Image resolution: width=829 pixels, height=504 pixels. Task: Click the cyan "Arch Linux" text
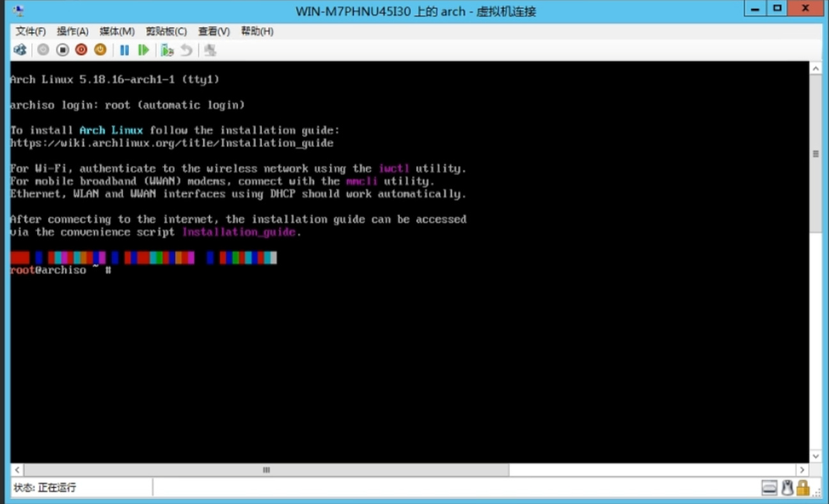point(111,130)
